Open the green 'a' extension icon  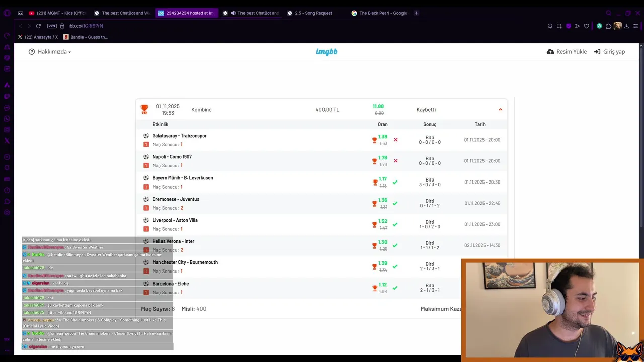click(x=599, y=26)
